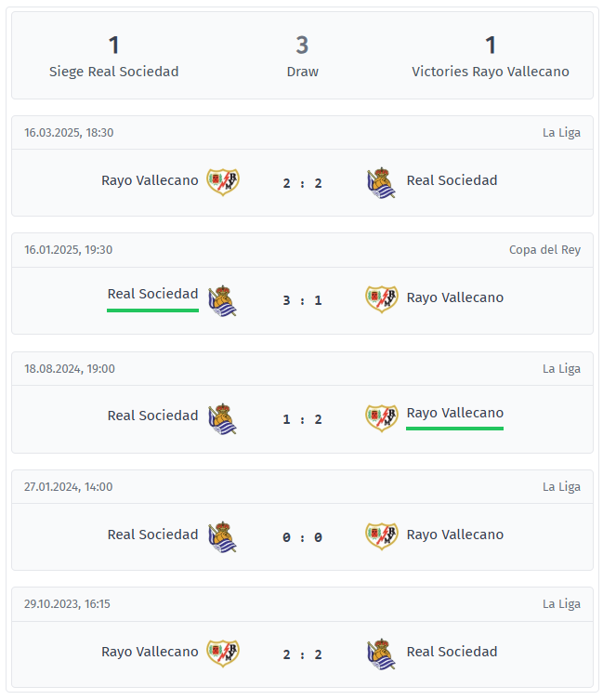Click Rayo Vallecano crest in 29.10.2023 match
Viewport: 603px width, 700px height.
(223, 653)
